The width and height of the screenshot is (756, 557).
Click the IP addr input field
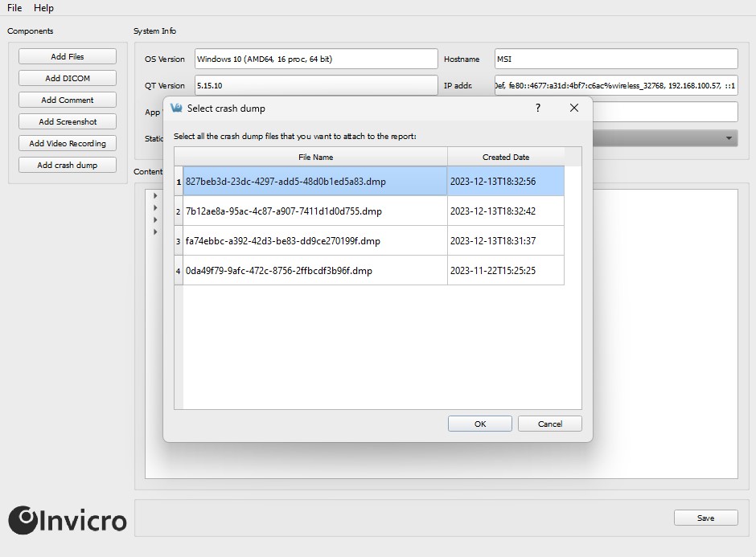click(616, 85)
